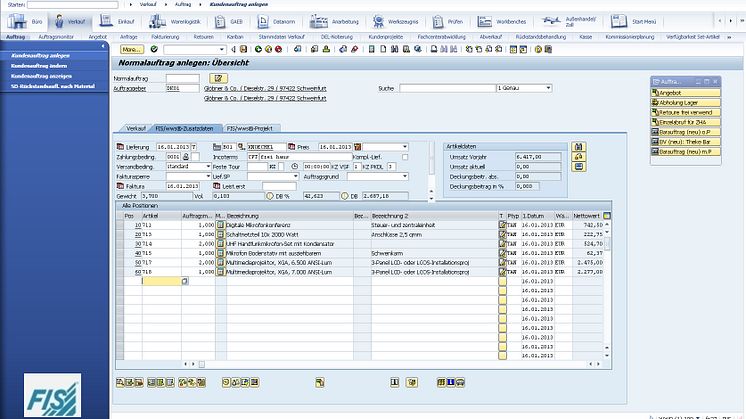This screenshot has width=746, height=419.
Task: Open the Fakturasperre dropdown
Action: pyautogui.click(x=209, y=176)
